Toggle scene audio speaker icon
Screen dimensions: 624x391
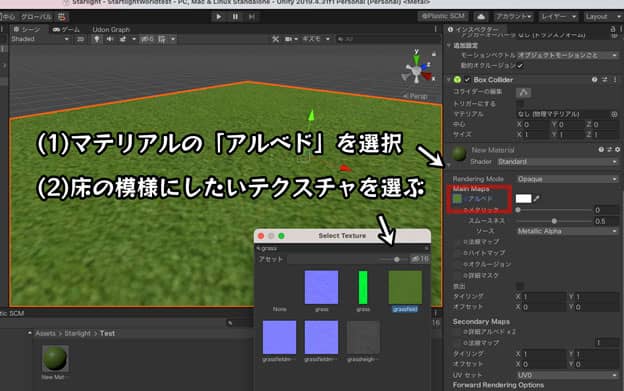[110, 39]
